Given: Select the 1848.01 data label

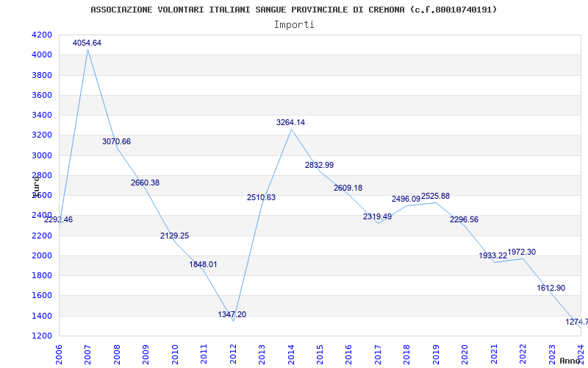Looking at the screenshot, I should tap(204, 264).
